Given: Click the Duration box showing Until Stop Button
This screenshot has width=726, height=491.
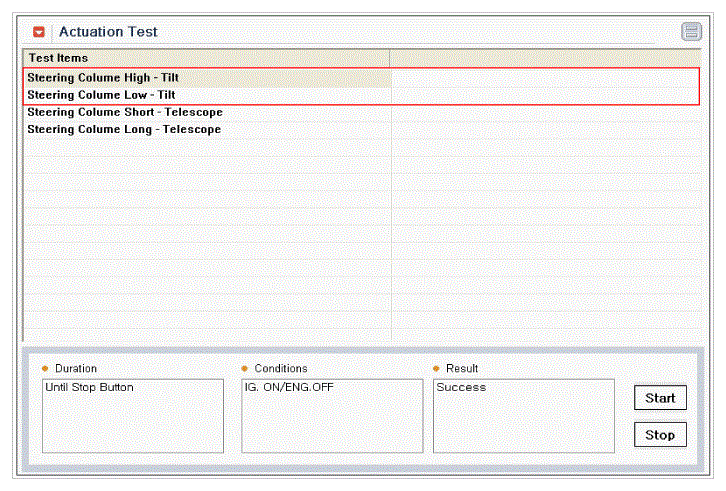Looking at the screenshot, I should tap(132, 415).
